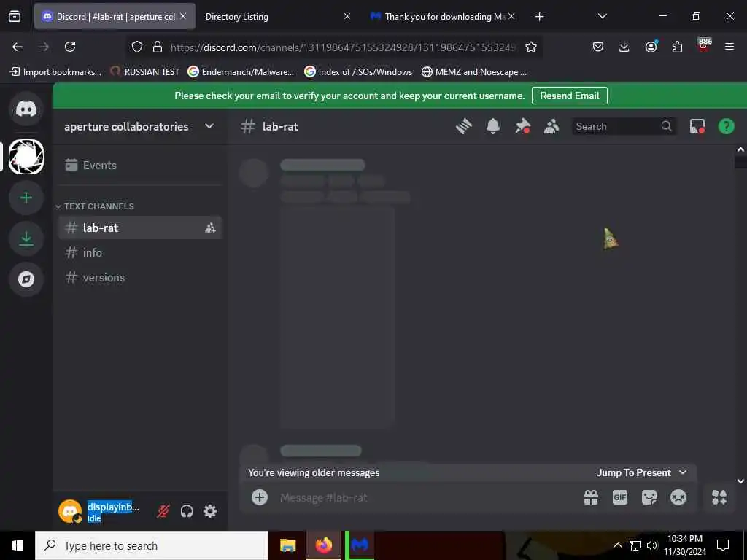The width and height of the screenshot is (747, 560).
Task: Toggle the member list icon
Action: point(551,126)
